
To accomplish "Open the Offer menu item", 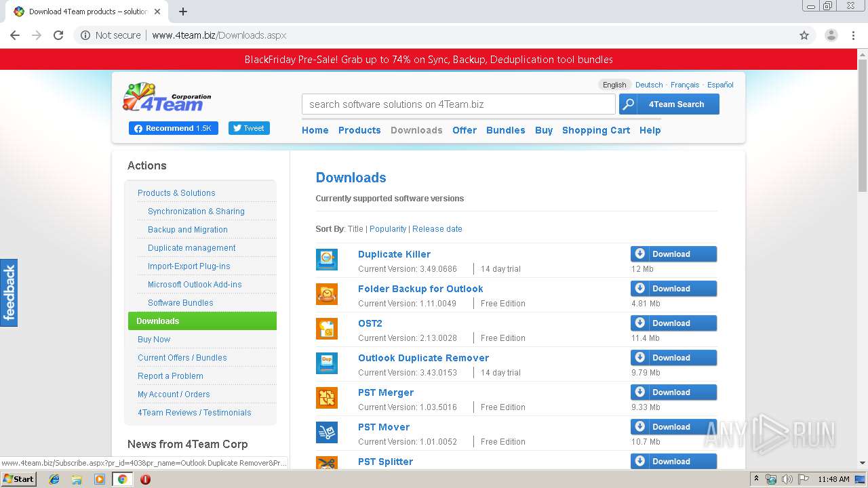I will [x=465, y=130].
